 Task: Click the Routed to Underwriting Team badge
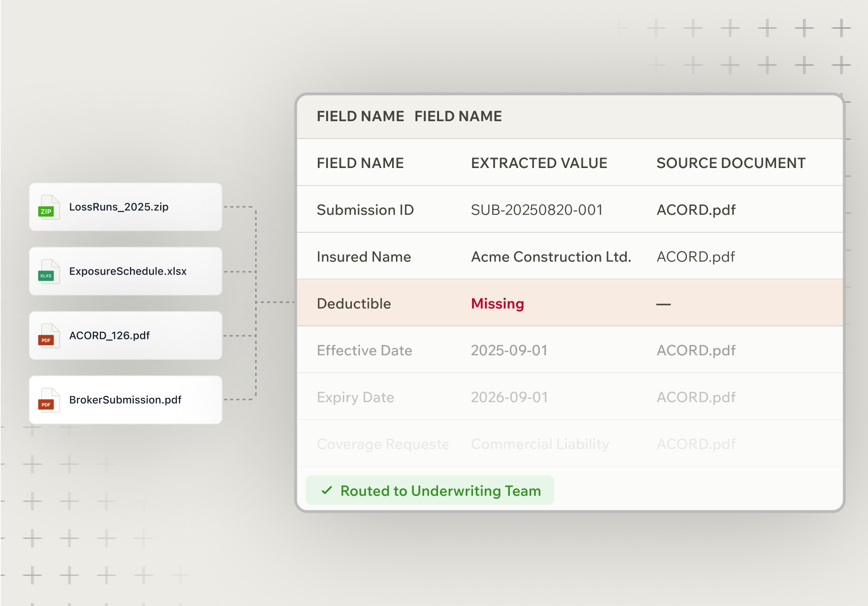[430, 491]
